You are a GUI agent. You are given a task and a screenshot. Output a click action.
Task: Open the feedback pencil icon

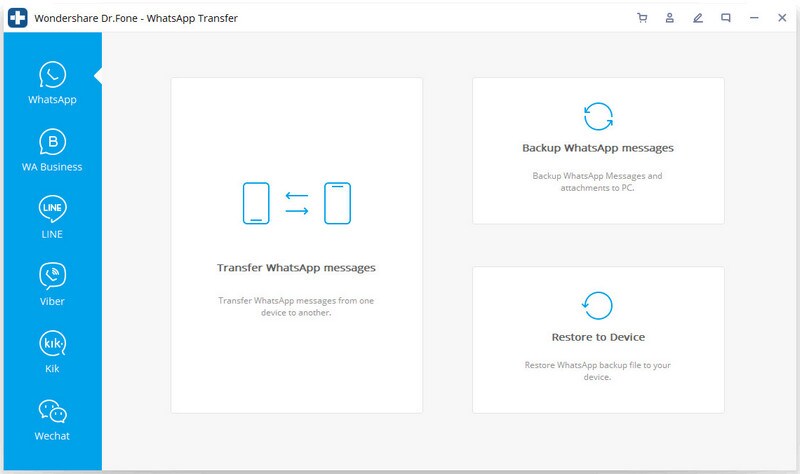coord(698,18)
